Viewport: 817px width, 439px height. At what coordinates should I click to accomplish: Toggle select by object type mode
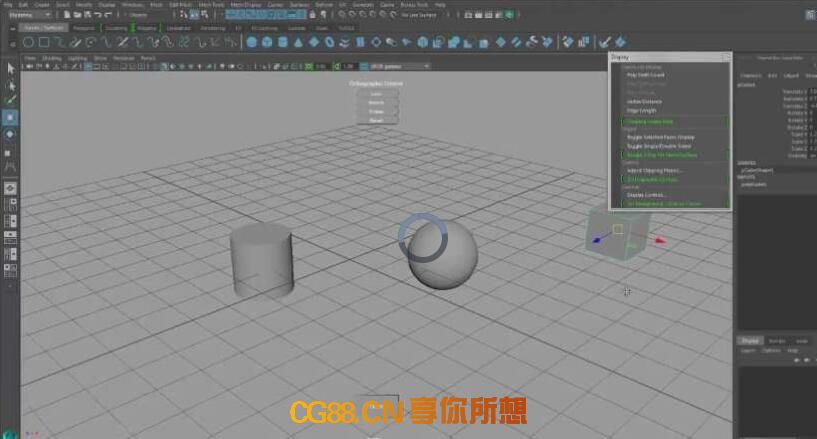pos(194,15)
